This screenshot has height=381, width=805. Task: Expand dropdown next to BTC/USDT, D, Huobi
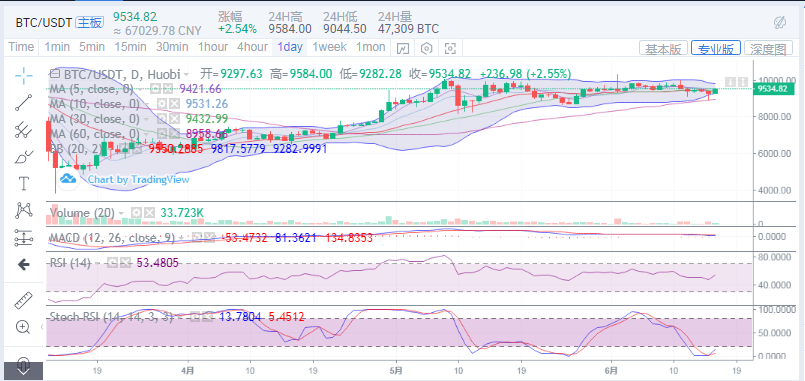(186, 74)
